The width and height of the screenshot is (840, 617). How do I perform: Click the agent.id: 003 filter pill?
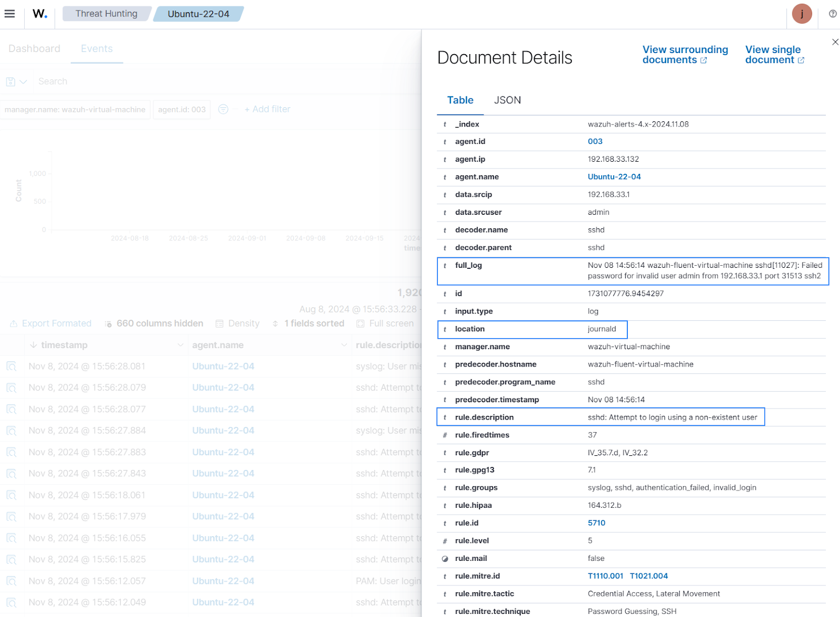point(182,109)
